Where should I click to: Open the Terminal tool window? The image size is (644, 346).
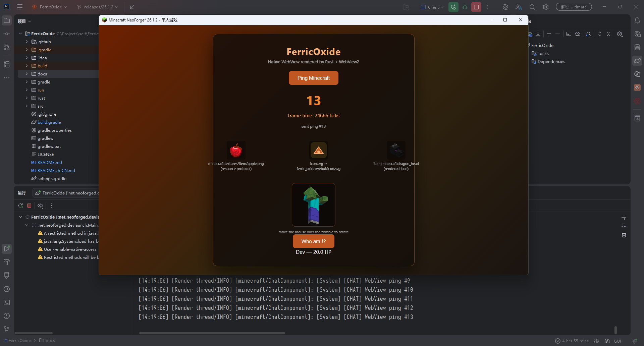[7, 302]
